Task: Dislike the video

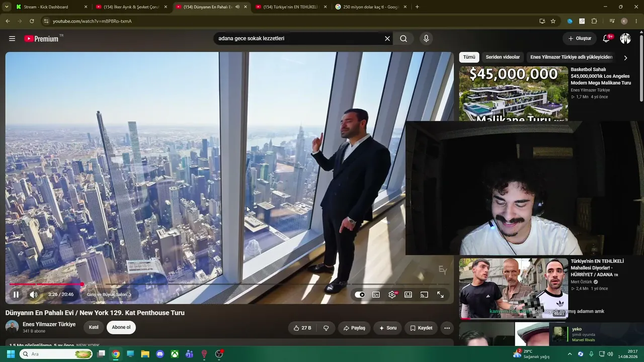Action: tap(326, 328)
